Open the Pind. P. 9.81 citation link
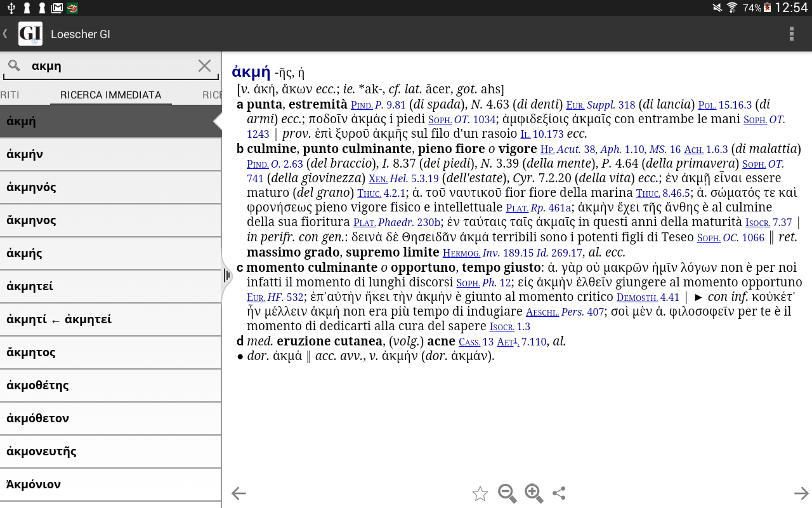Image resolution: width=812 pixels, height=508 pixels. (x=378, y=105)
